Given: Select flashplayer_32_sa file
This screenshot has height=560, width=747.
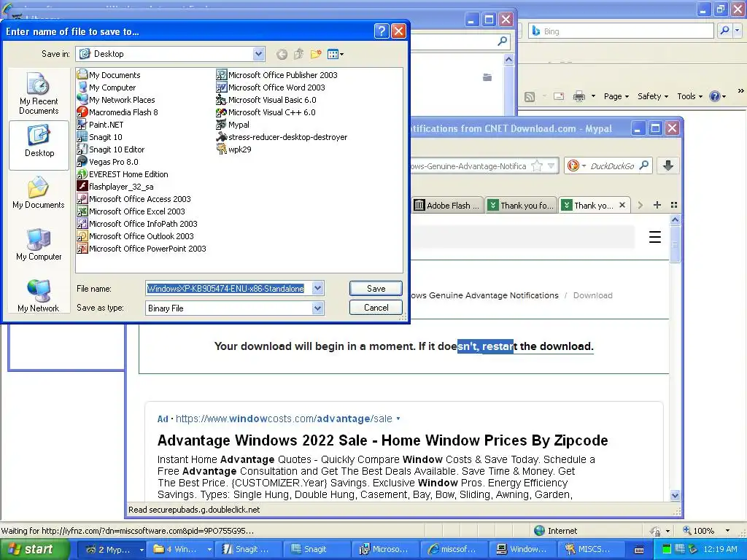Looking at the screenshot, I should coord(115,187).
